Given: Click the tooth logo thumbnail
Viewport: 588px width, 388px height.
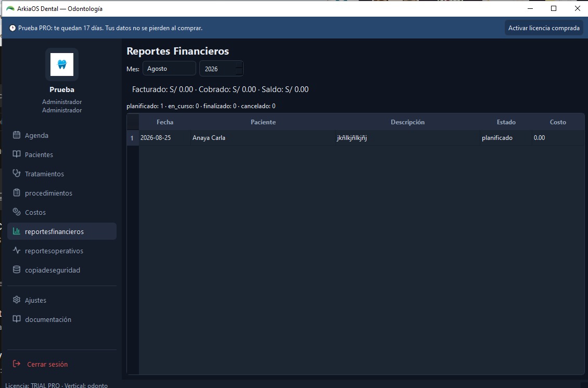Looking at the screenshot, I should (x=62, y=64).
